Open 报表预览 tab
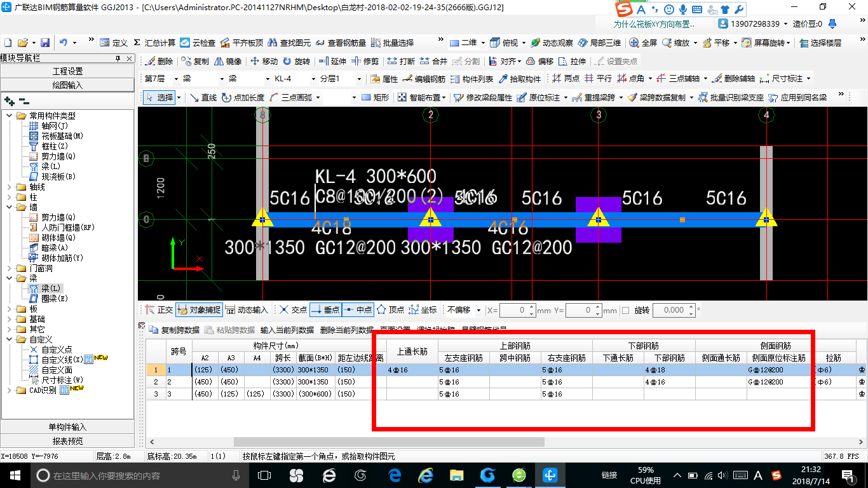 (x=67, y=440)
